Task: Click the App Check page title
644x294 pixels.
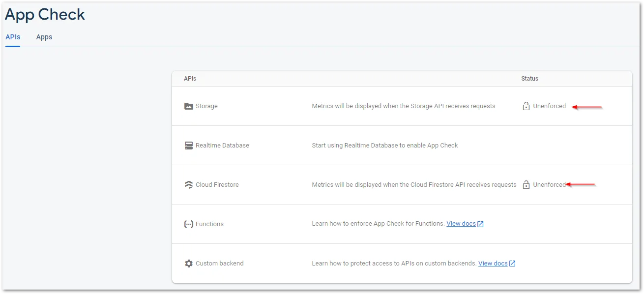Action: coord(45,15)
